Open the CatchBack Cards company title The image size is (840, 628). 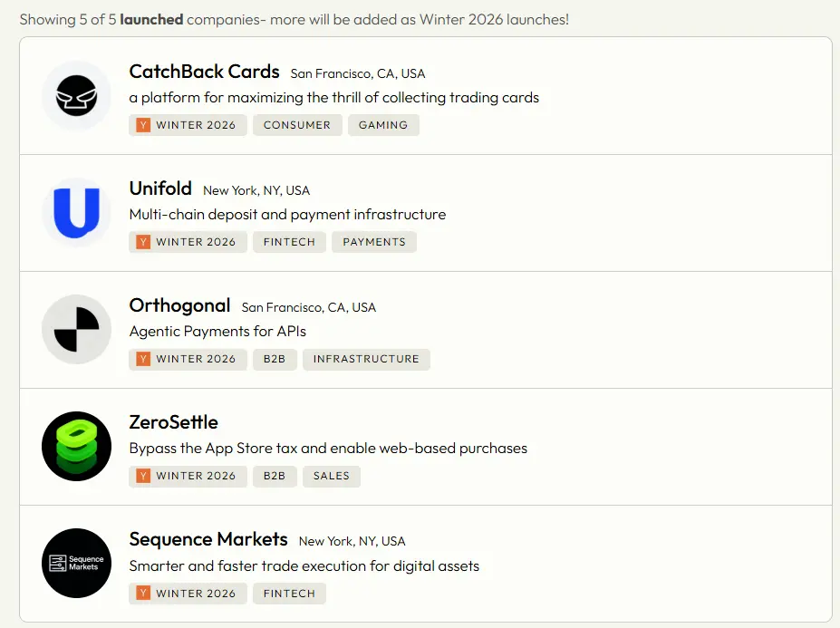click(205, 72)
